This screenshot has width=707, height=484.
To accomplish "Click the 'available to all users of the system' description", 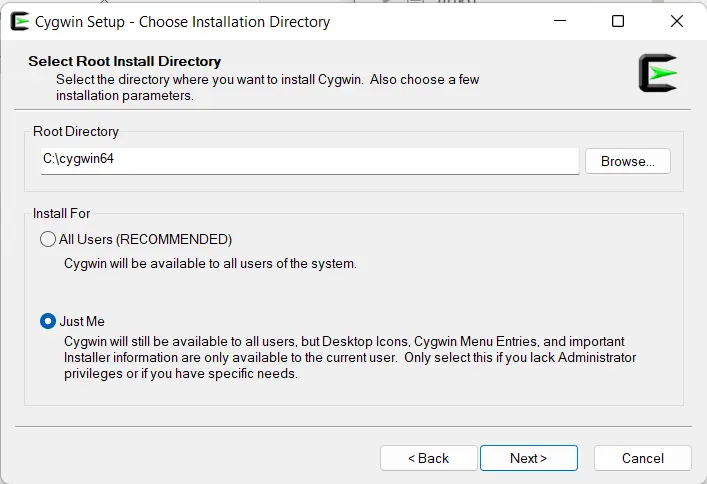I will pos(210,263).
